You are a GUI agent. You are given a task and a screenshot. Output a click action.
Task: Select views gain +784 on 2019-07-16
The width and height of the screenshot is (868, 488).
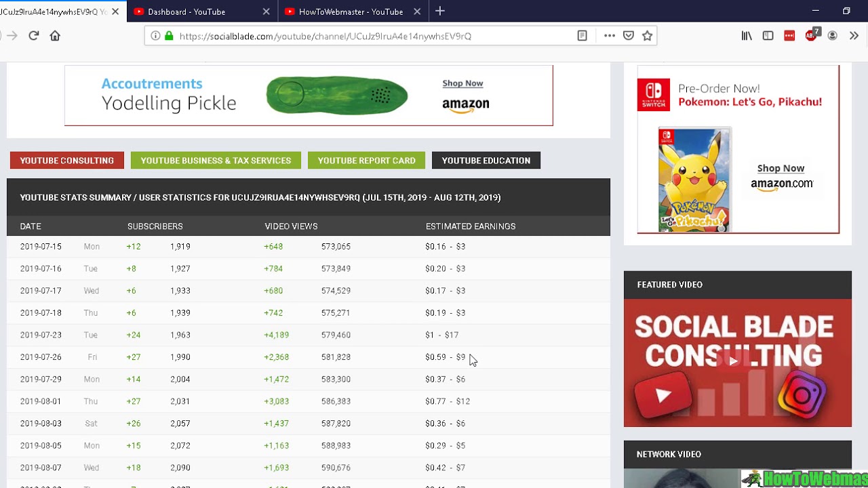[273, 268]
